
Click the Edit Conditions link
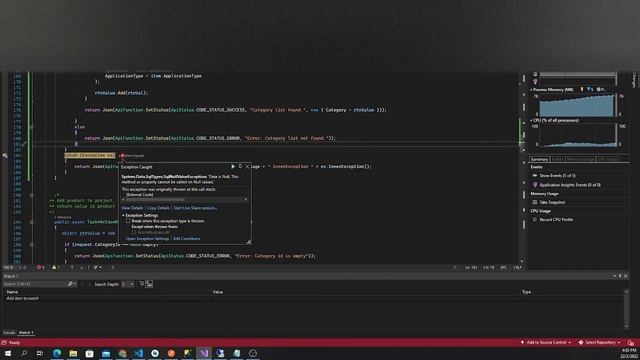(x=187, y=239)
